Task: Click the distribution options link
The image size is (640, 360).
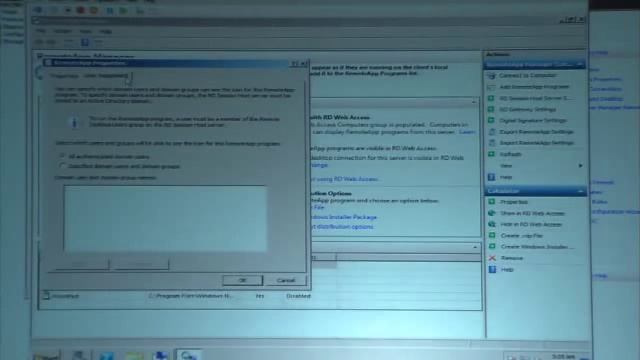Action: (x=343, y=227)
